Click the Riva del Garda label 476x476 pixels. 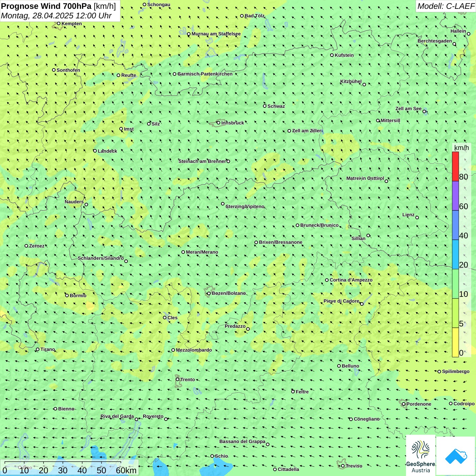click(x=117, y=416)
